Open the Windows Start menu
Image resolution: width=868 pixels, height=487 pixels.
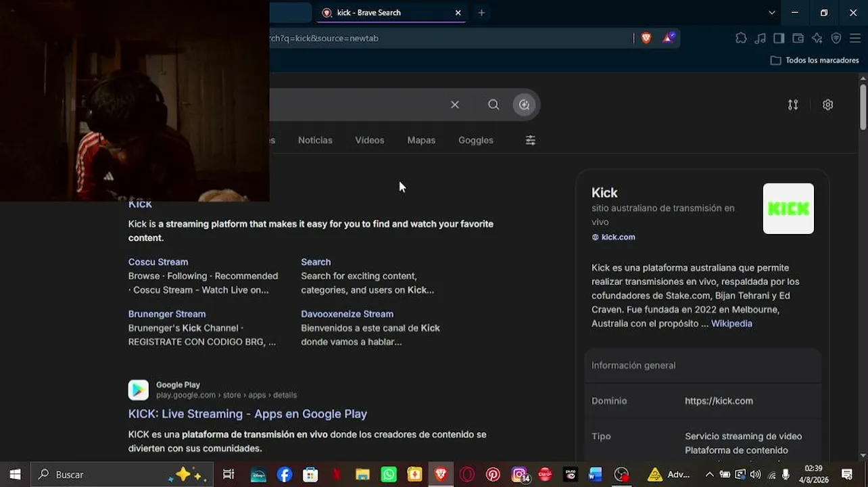(15, 475)
